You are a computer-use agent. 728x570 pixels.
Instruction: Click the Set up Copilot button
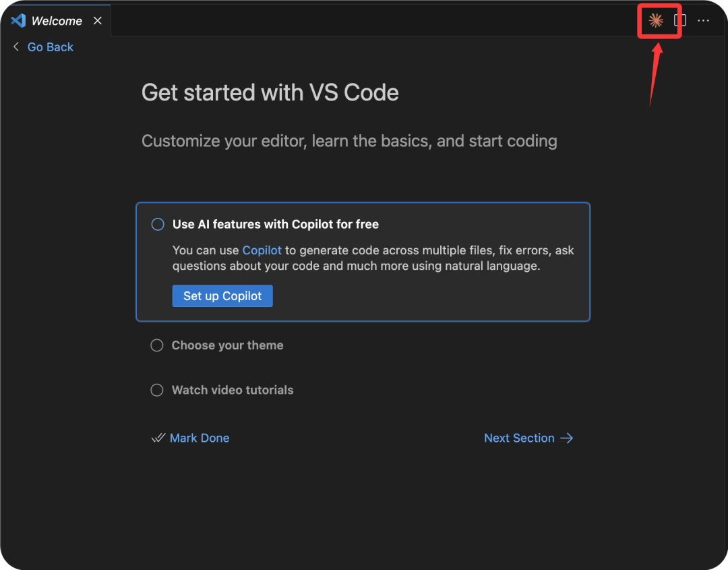(x=222, y=296)
